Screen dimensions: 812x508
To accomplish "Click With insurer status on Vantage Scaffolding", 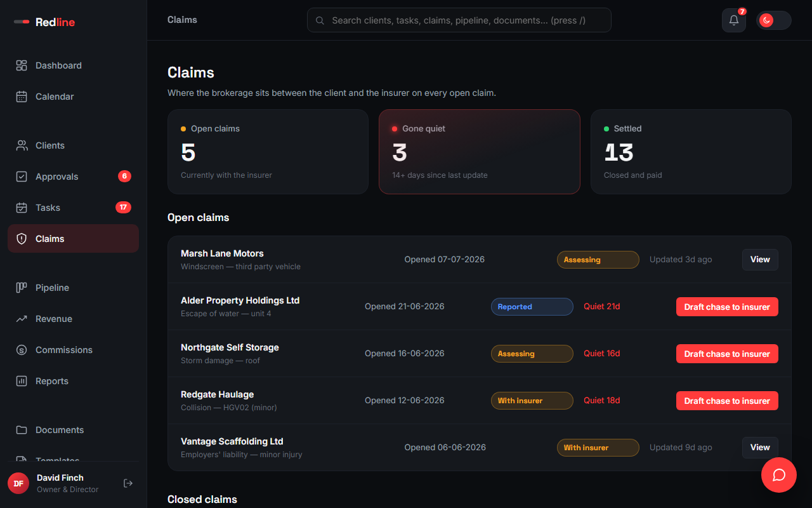I will pyautogui.click(x=598, y=448).
